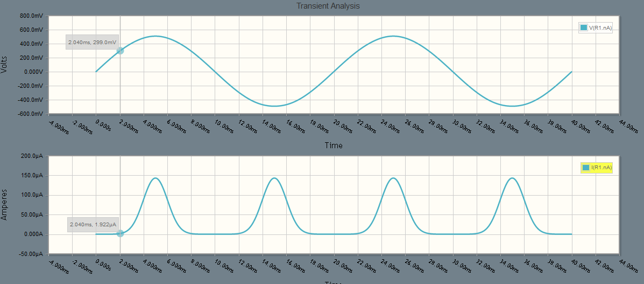This screenshot has height=284, width=644.
Task: Click the 2.040ms, 1.922µA cursor readout
Action: 93,224
